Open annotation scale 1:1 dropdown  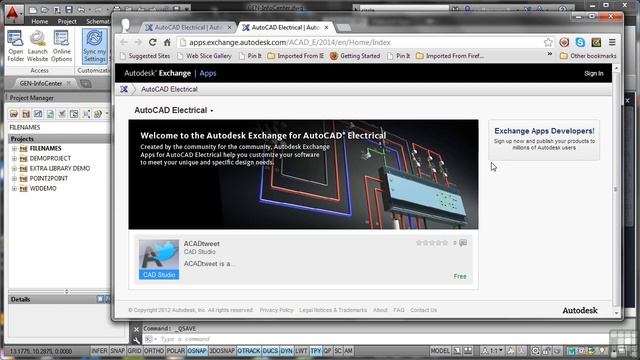[493, 351]
